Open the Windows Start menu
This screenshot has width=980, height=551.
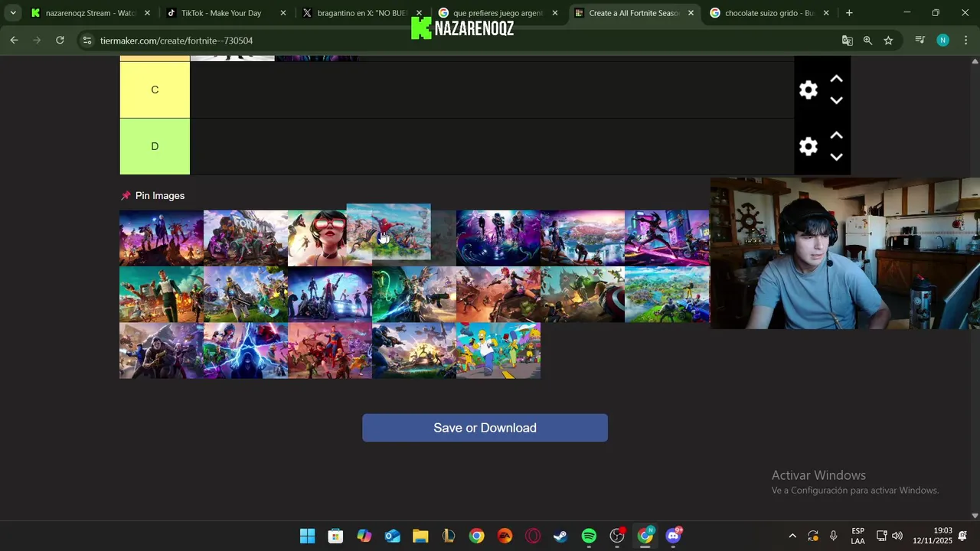307,536
